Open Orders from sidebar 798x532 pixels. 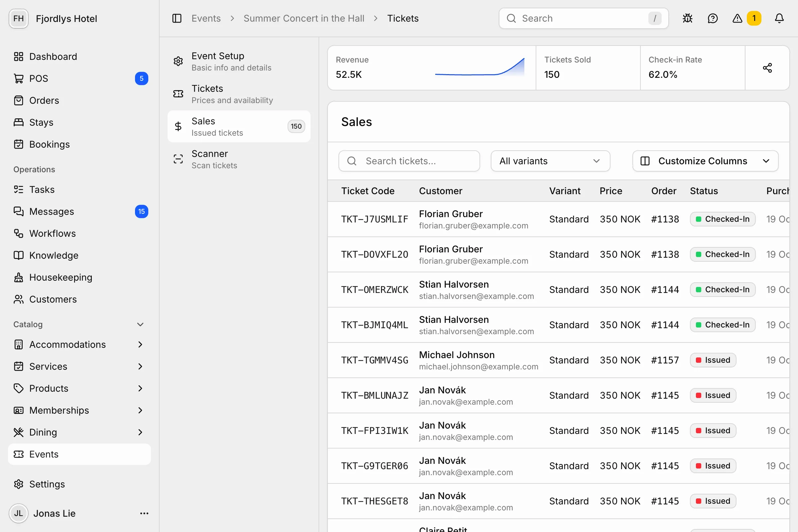(x=79, y=100)
